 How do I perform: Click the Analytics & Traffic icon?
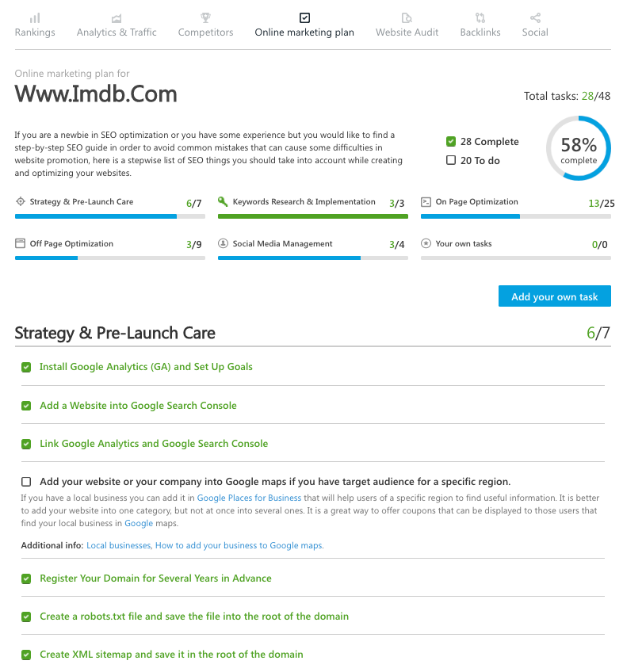pyautogui.click(x=117, y=17)
